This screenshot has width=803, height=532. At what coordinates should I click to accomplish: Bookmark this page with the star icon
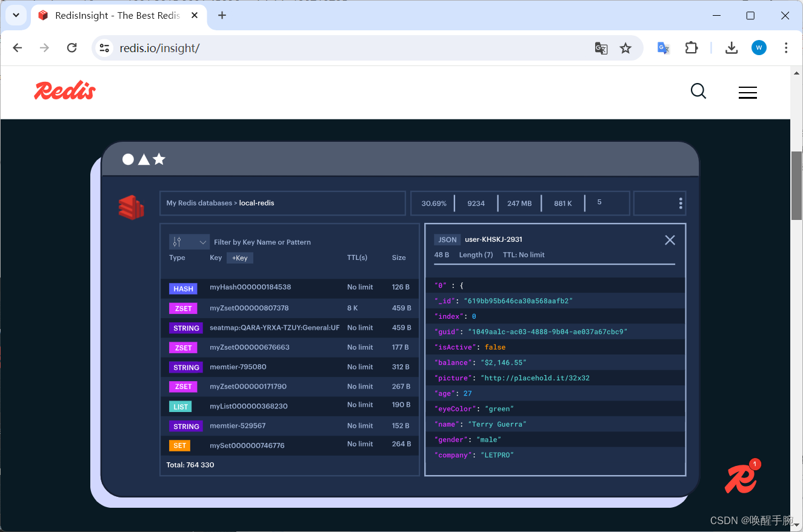625,48
